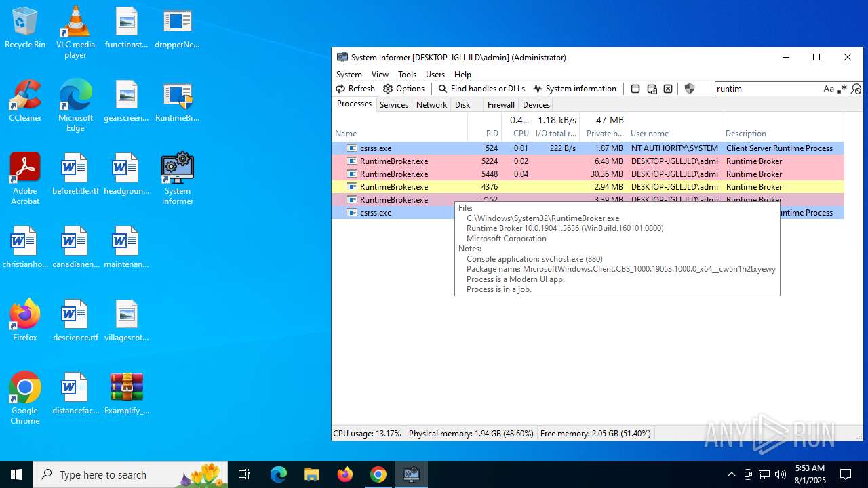Sort by Private bytes column header
The image size is (868, 488).
click(603, 127)
